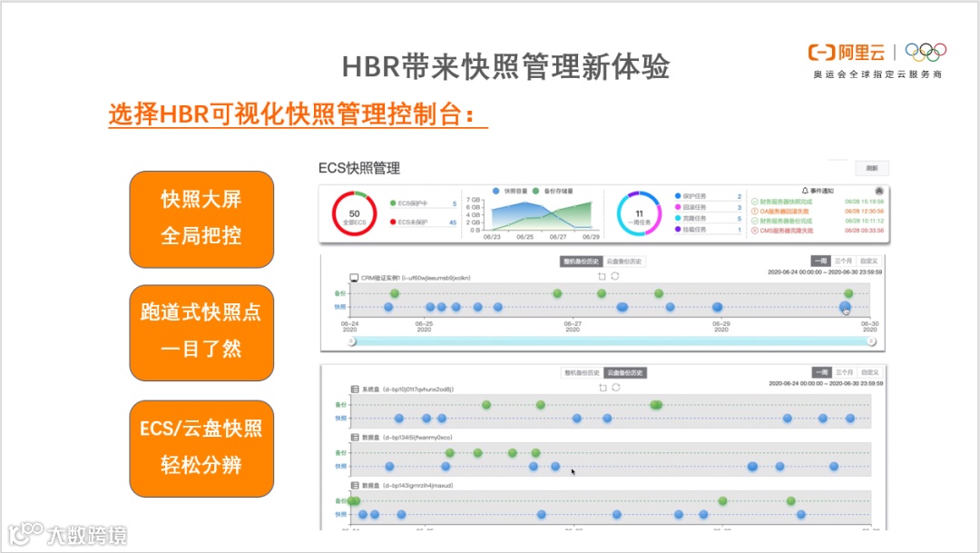Click the monitor icon next to CRM验证实例1
Viewport: 980px width, 553px height.
354,278
